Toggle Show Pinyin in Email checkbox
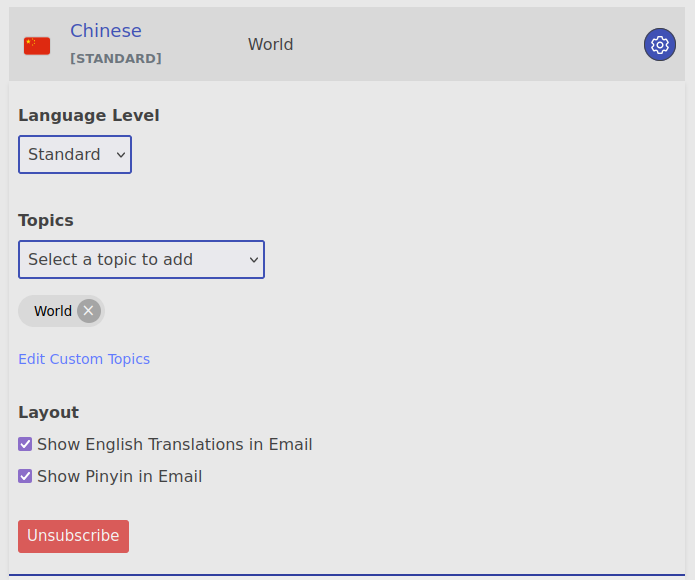This screenshot has width=695, height=580. point(25,476)
